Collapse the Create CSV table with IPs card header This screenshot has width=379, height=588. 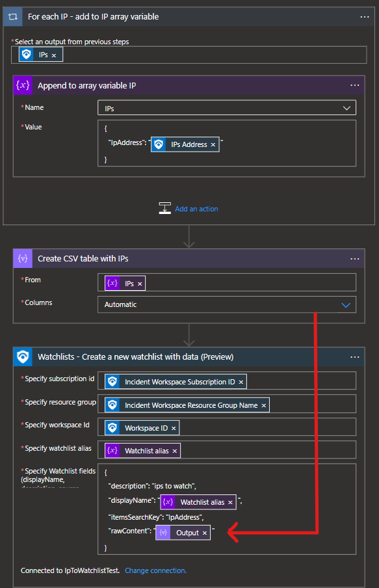coord(189,258)
